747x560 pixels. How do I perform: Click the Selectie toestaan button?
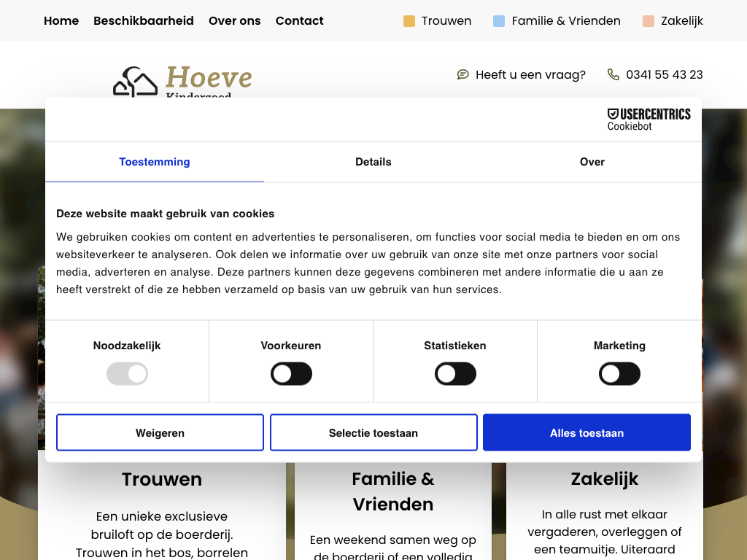coord(373,433)
